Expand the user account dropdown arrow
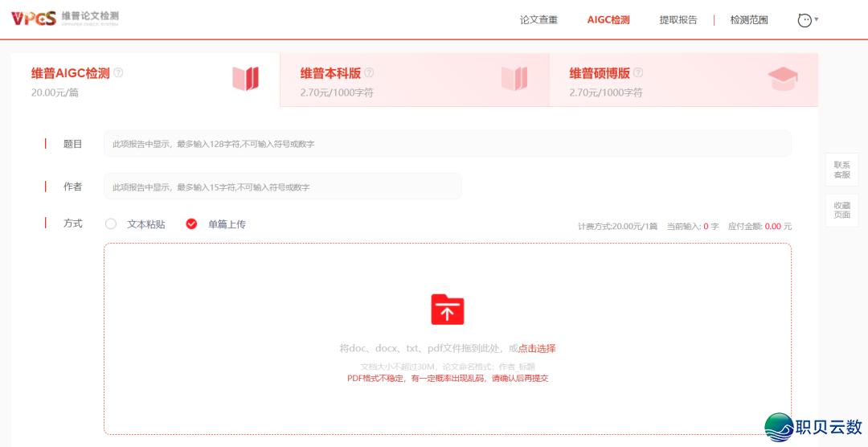Screen dimensions: 868x447 pyautogui.click(x=817, y=19)
